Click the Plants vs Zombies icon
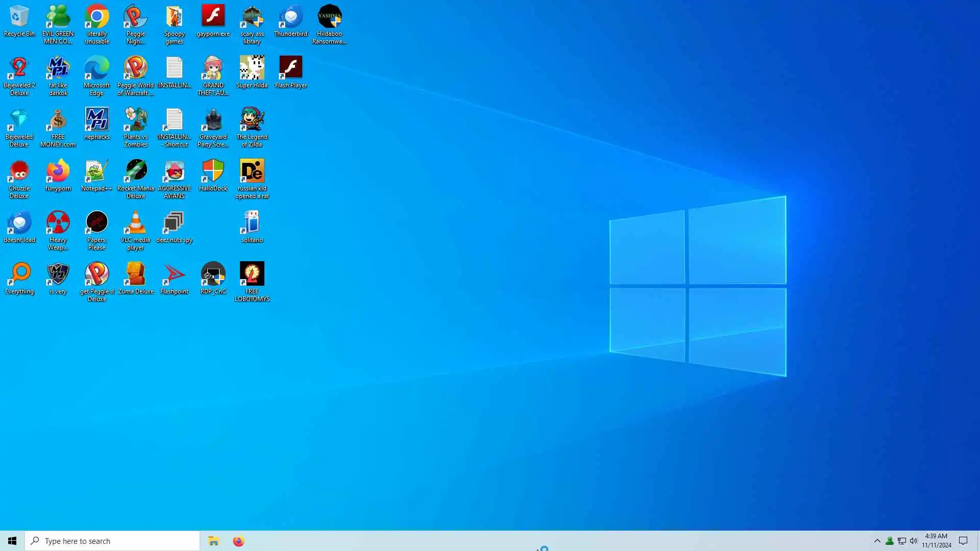The height and width of the screenshot is (551, 980). point(135,120)
